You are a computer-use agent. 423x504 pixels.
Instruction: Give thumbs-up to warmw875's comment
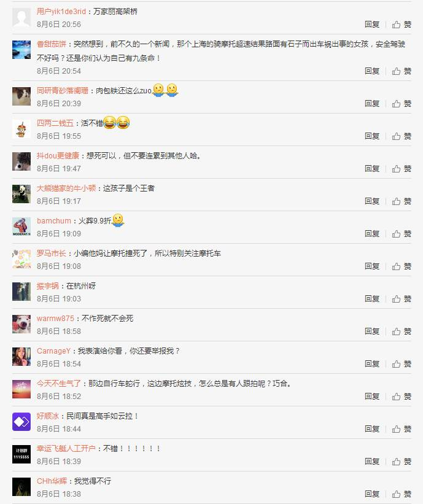(402, 331)
